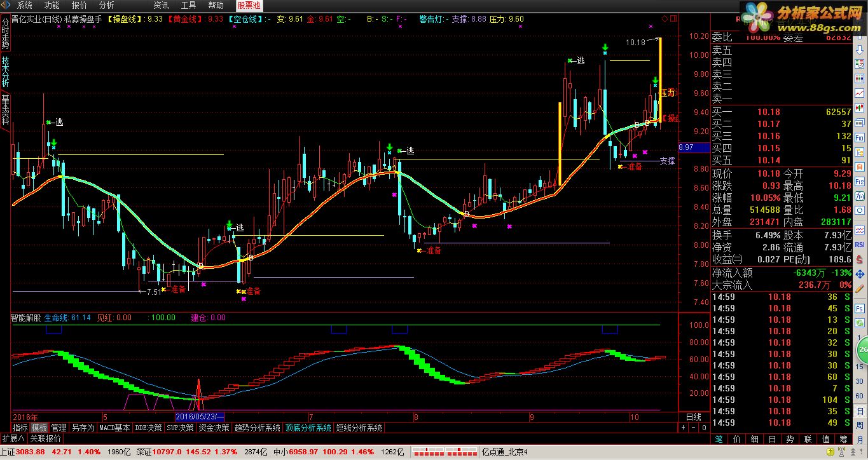The width and height of the screenshot is (868, 460).
Task: Click the green 26 round badge
Action: (x=863, y=349)
